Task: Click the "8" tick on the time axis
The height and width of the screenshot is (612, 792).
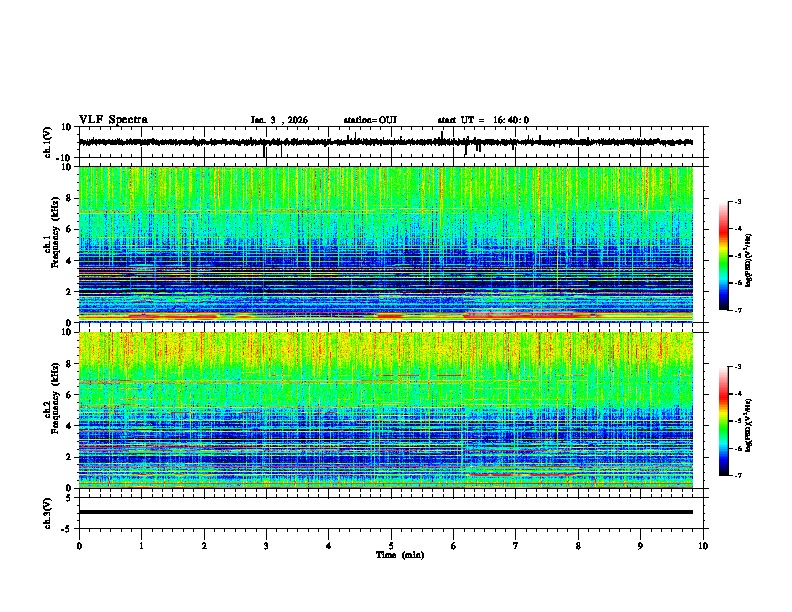Action: pyautogui.click(x=578, y=546)
